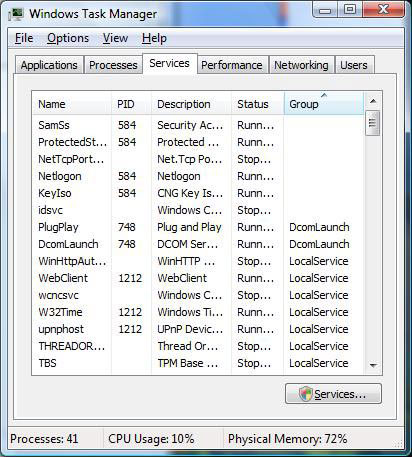Click the Processes: 41 status bar entry
This screenshot has width=412, height=457.
coord(44,439)
